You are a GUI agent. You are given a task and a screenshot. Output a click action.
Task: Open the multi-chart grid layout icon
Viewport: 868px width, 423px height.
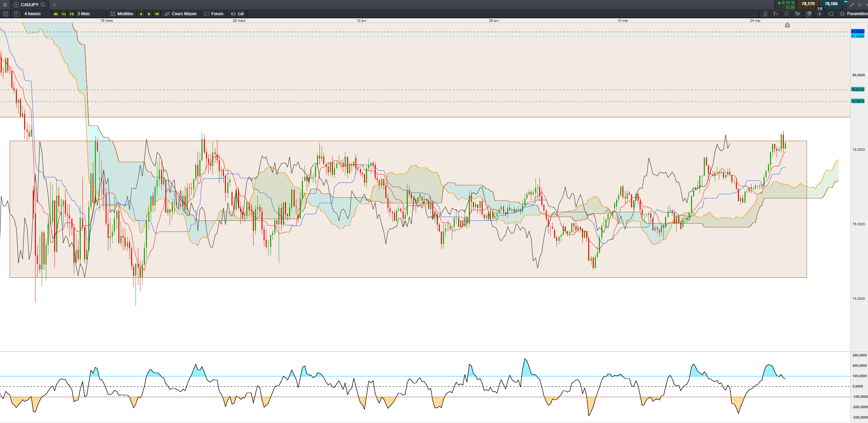pyautogui.click(x=17, y=14)
